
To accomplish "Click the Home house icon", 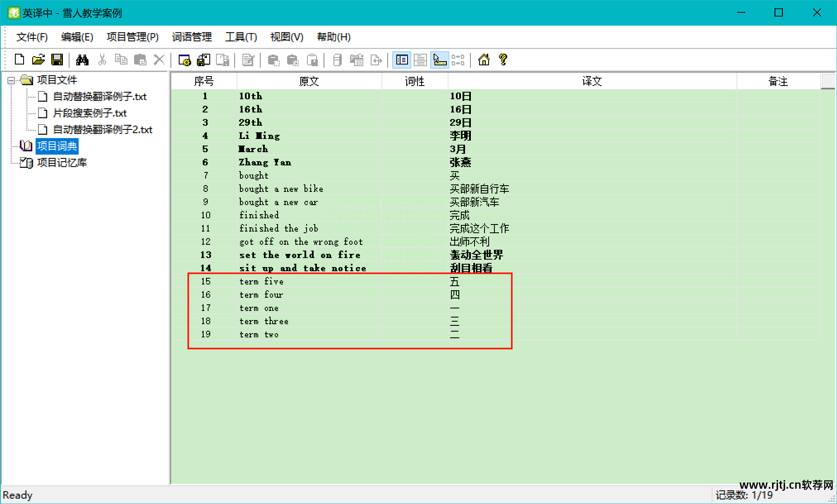I will click(484, 60).
